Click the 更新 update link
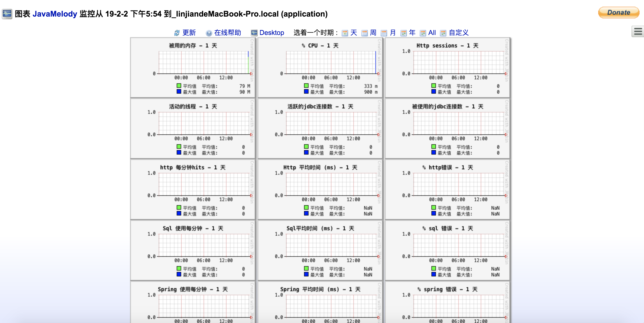644x323 pixels. (x=189, y=33)
